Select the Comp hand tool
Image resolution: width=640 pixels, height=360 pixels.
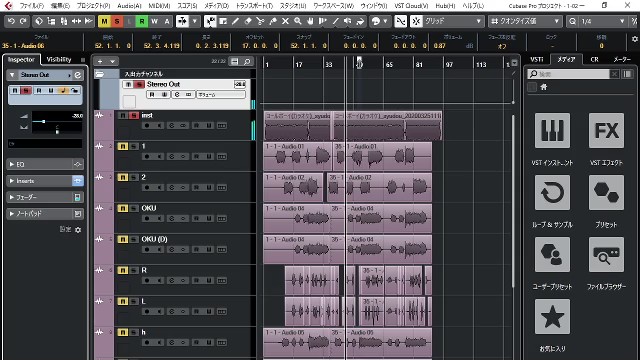tap(310, 21)
